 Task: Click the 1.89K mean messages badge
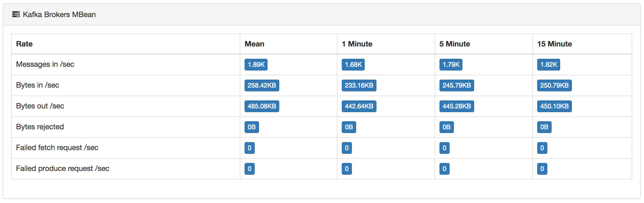pyautogui.click(x=256, y=65)
